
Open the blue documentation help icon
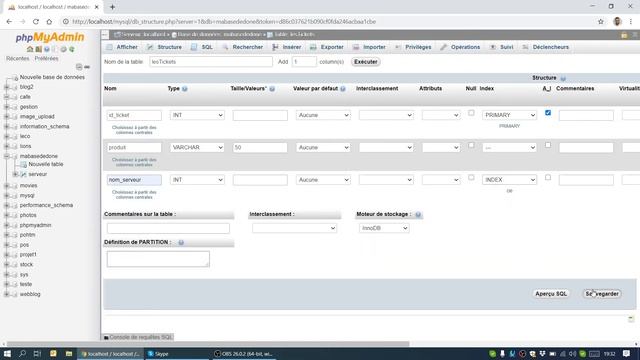pos(47,49)
